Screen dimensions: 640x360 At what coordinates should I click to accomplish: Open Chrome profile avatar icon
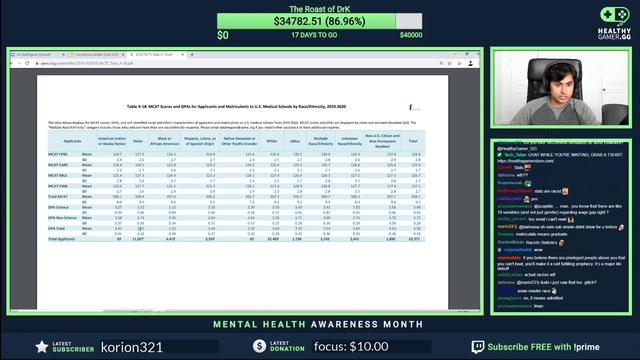click(470, 63)
